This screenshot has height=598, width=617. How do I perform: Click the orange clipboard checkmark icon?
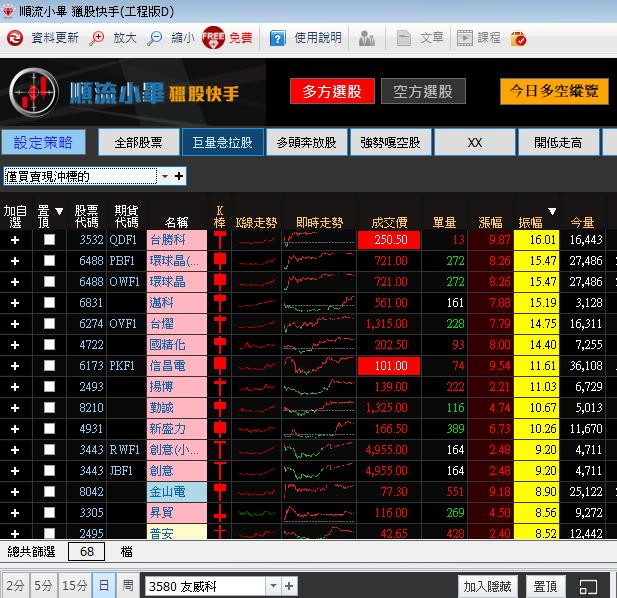pyautogui.click(x=518, y=39)
